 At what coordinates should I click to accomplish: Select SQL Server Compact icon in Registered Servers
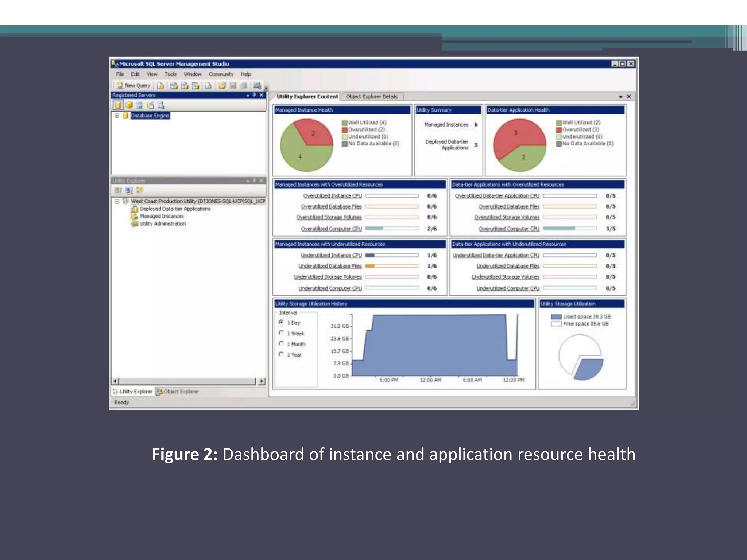(x=150, y=105)
